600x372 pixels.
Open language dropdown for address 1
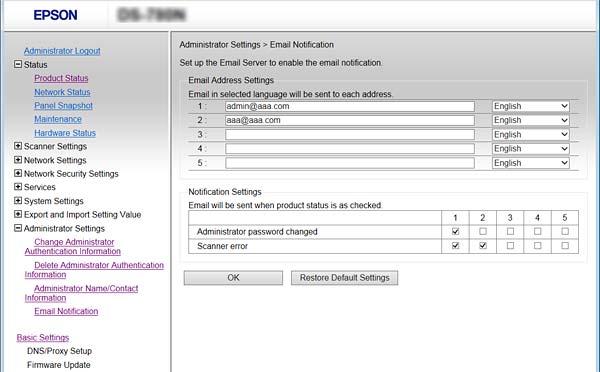pyautogui.click(x=530, y=106)
